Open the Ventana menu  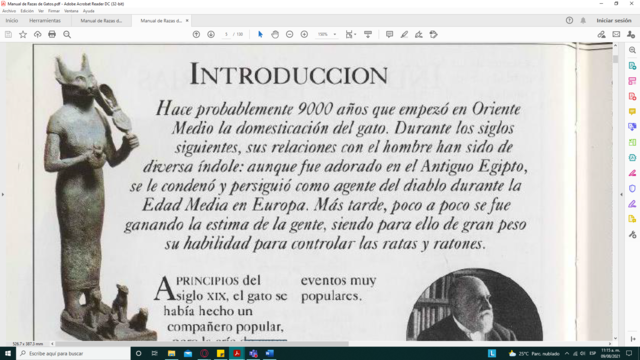pos(71,11)
